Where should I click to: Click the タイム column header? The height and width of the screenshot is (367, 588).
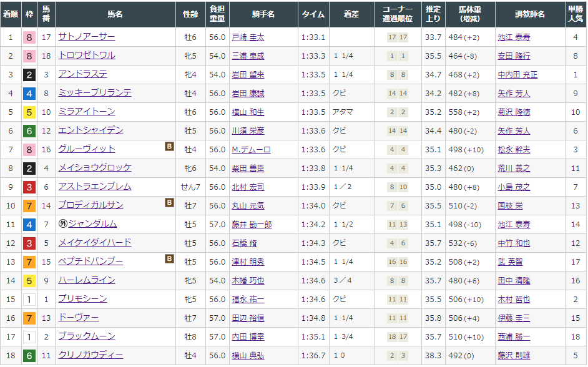tap(313, 14)
